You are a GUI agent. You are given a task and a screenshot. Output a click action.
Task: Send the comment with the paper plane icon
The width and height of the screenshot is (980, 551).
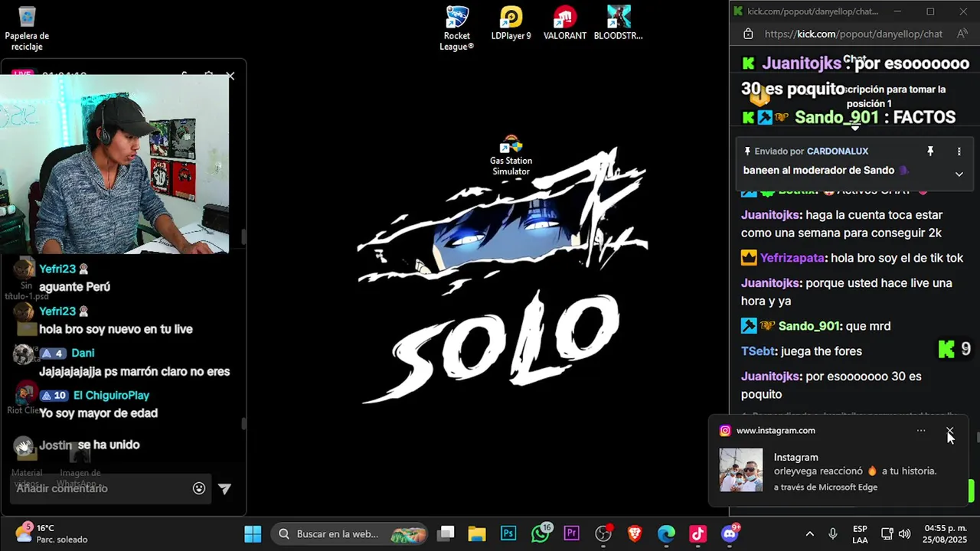224,488
